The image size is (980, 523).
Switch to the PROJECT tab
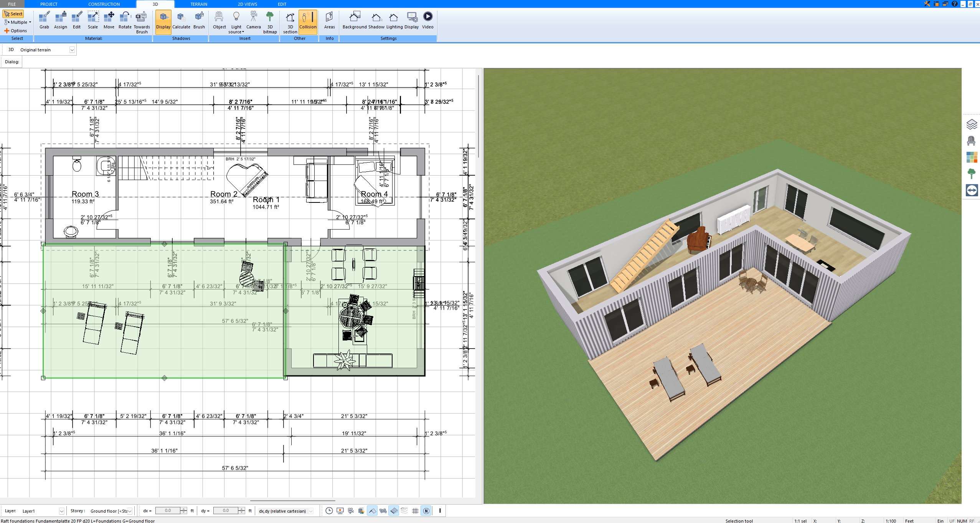point(49,4)
